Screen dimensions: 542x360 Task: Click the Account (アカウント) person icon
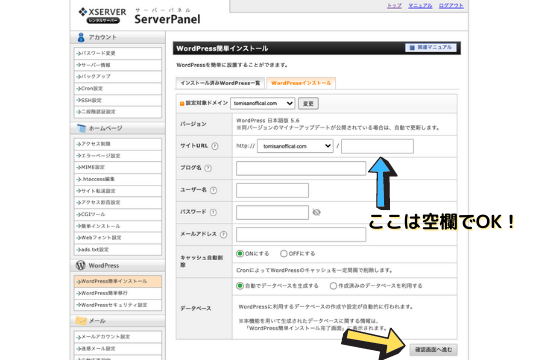[81, 37]
